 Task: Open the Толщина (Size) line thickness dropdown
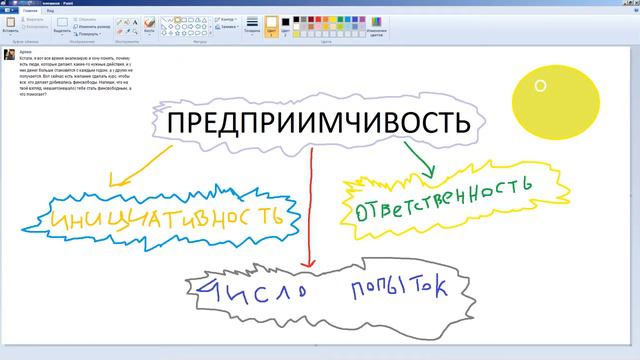(x=252, y=27)
